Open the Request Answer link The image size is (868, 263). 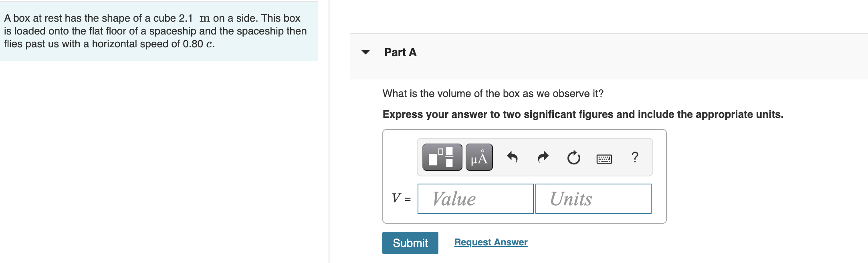click(x=490, y=242)
